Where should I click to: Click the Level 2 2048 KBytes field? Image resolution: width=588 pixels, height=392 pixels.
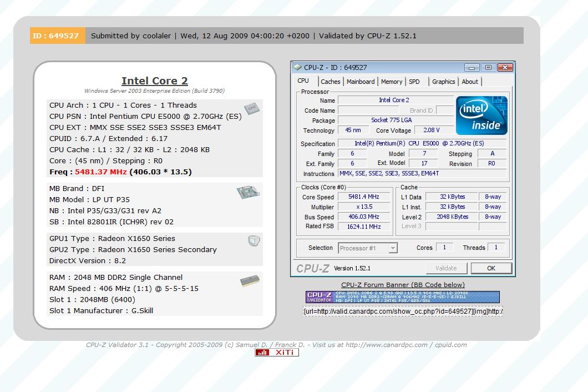coord(452,217)
